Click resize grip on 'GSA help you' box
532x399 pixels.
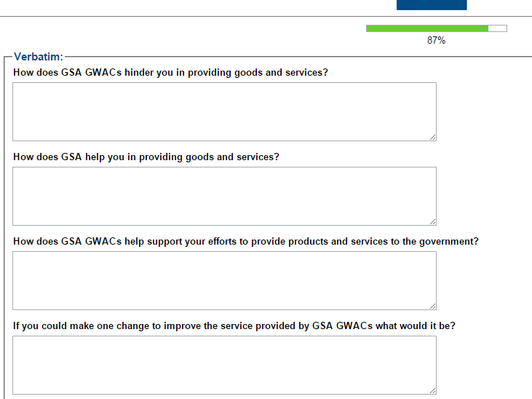point(432,221)
